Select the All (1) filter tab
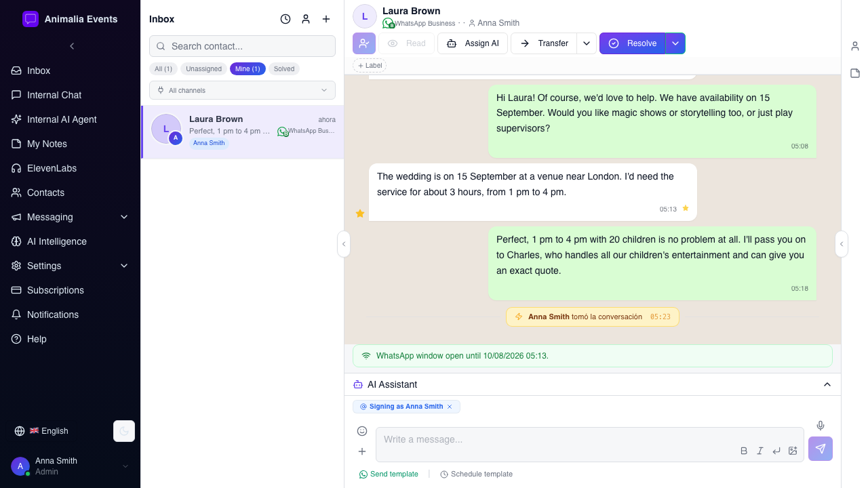This screenshot has height=488, width=868. [163, 69]
